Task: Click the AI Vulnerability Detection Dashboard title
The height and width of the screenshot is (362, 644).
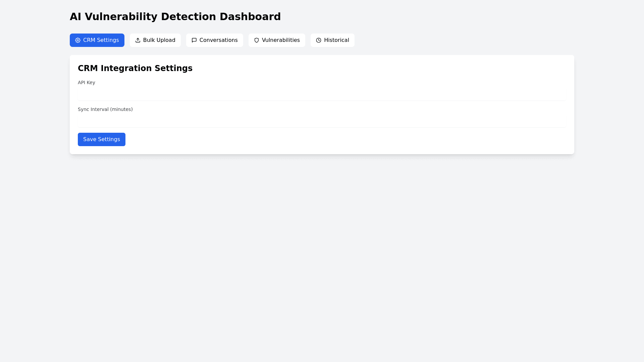Action: [x=175, y=17]
